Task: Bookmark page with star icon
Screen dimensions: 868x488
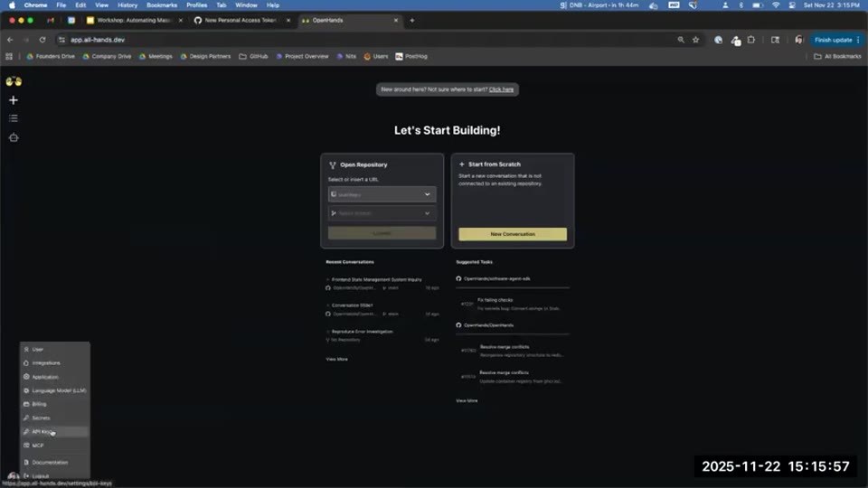Action: tap(696, 40)
